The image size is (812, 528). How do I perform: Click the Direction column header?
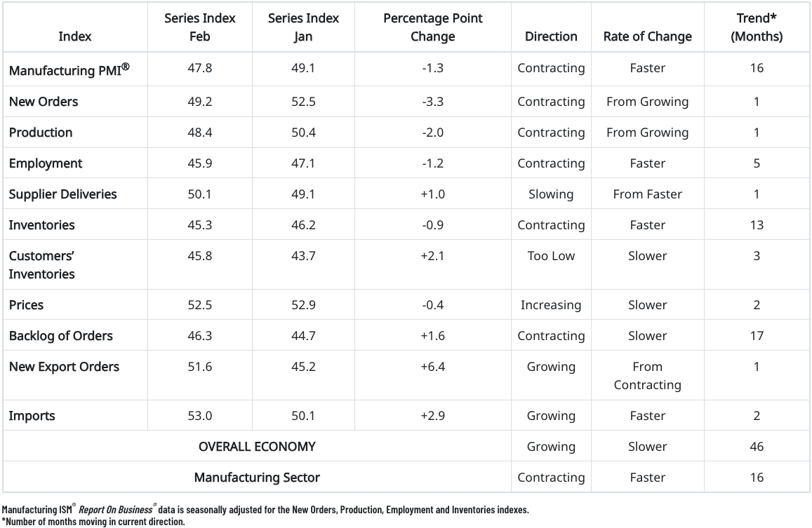pos(551,36)
